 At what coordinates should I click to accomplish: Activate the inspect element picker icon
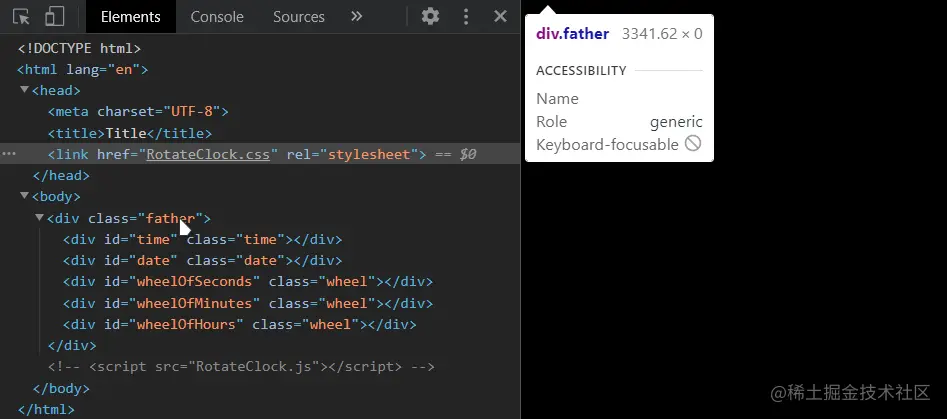click(22, 16)
